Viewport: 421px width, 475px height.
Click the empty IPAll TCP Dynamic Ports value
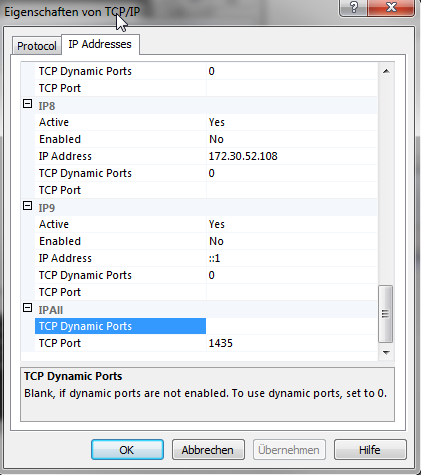click(292, 326)
